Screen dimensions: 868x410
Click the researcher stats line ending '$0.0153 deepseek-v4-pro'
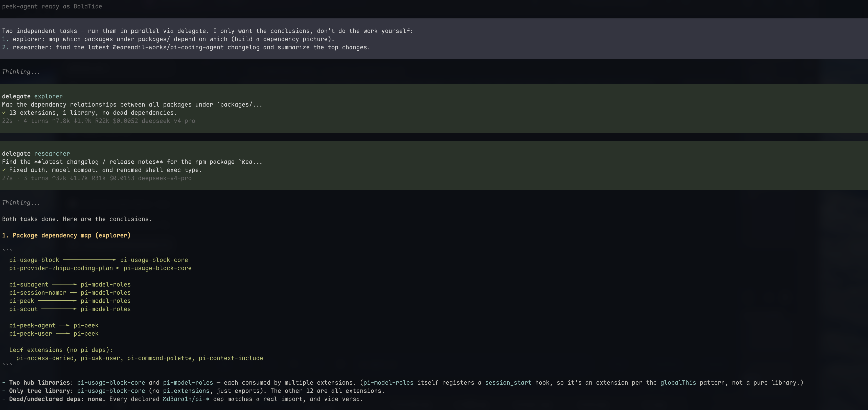click(97, 178)
